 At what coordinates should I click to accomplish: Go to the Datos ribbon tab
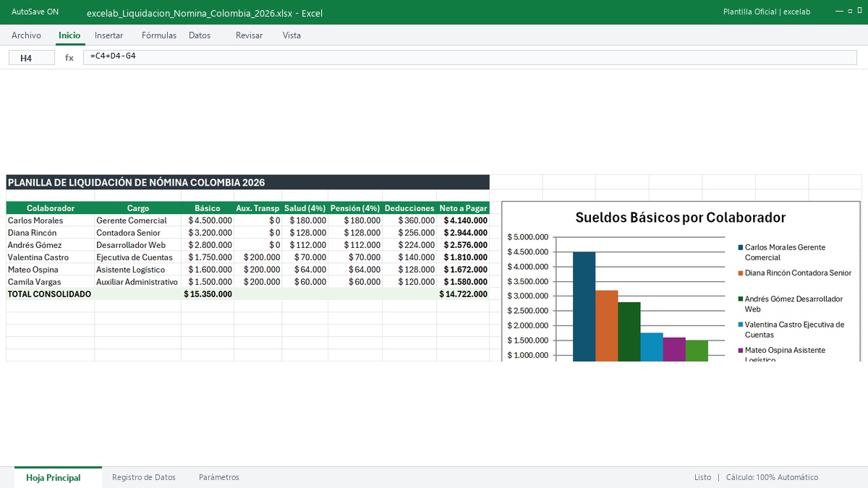(x=200, y=35)
